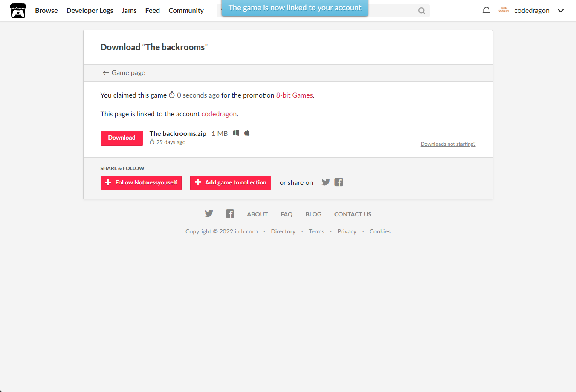Click the codedragon avatar image
This screenshot has height=392, width=576.
tap(504, 10)
